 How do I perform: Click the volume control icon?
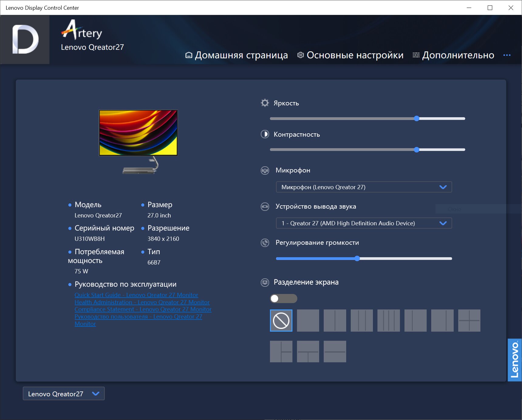[265, 243]
